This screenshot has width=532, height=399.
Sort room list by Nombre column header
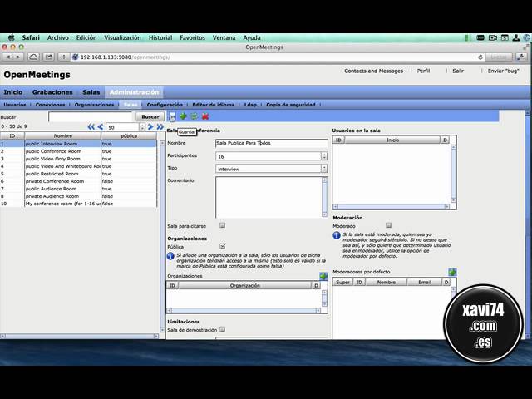(63, 135)
